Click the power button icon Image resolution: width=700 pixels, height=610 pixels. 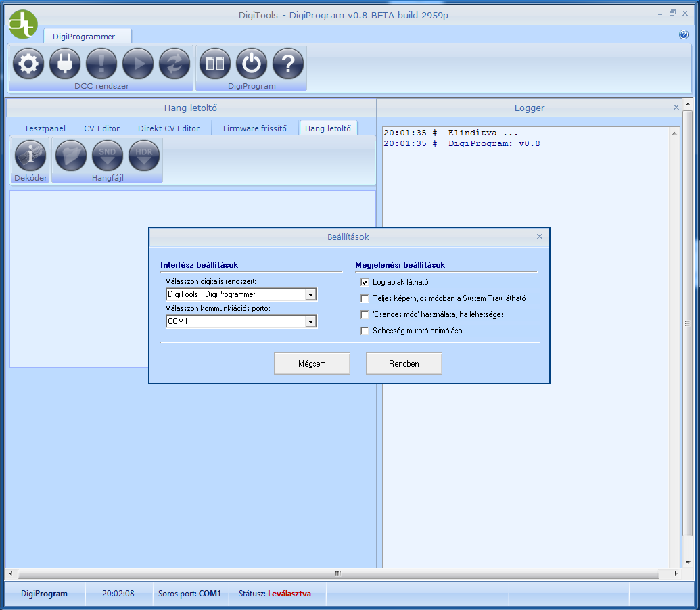tap(252, 64)
